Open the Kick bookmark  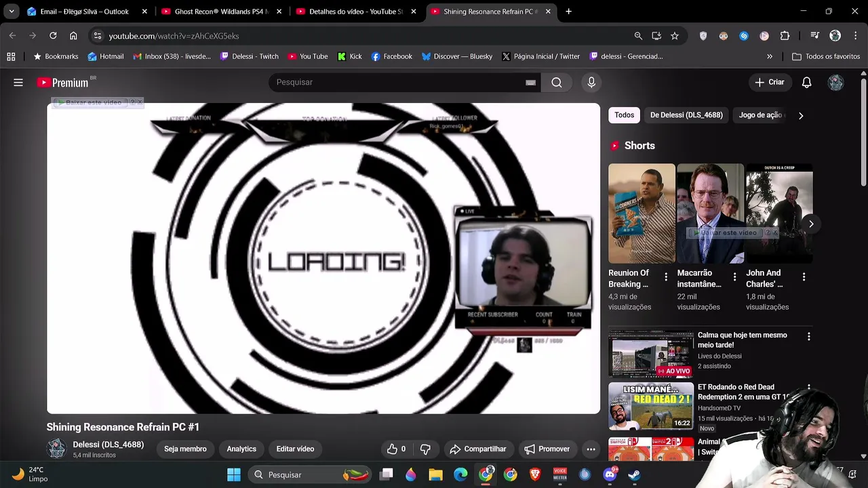[350, 56]
